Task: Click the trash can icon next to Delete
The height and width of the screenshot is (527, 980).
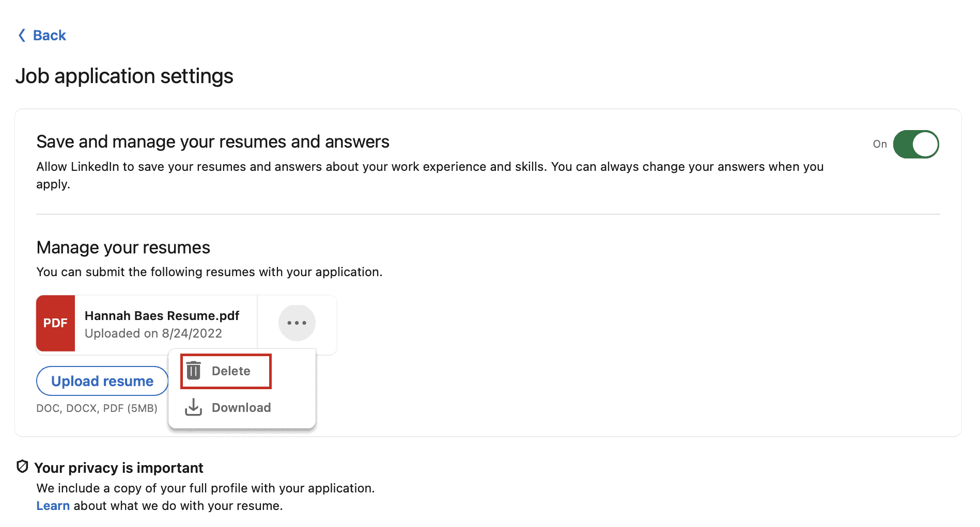Action: pos(193,370)
